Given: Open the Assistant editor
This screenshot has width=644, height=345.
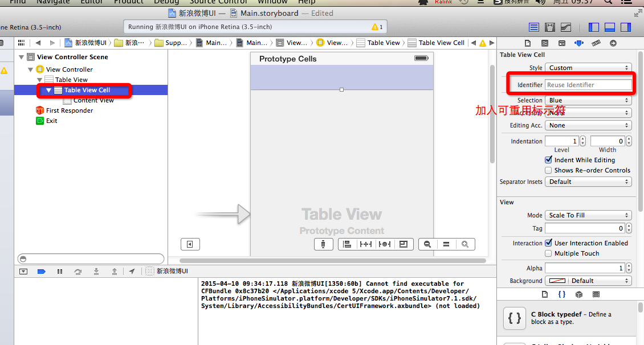Looking at the screenshot, I should [x=550, y=27].
